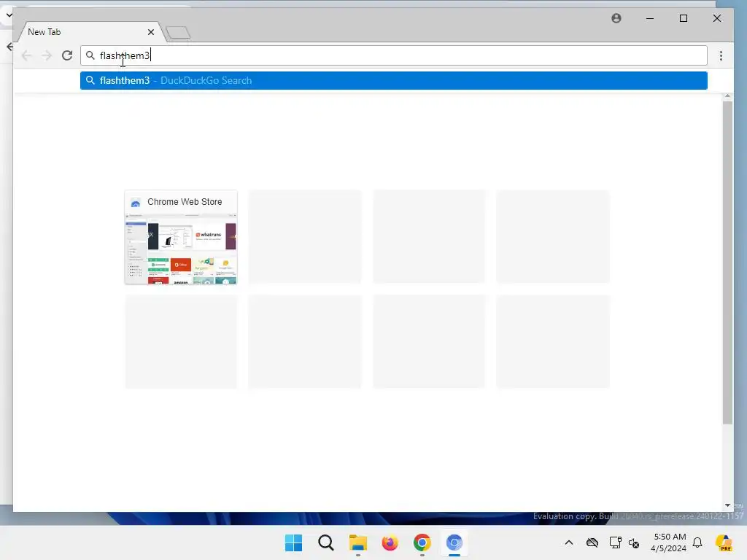Open the three-dot browser menu
This screenshot has height=560, width=747.
721,55
